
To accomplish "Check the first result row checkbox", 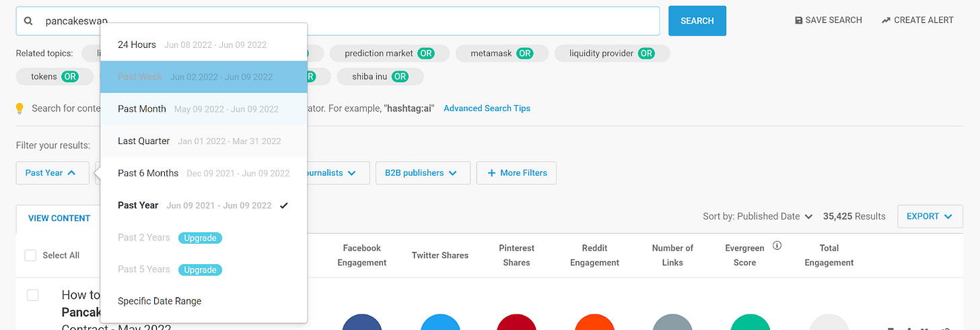I will pos(33,295).
